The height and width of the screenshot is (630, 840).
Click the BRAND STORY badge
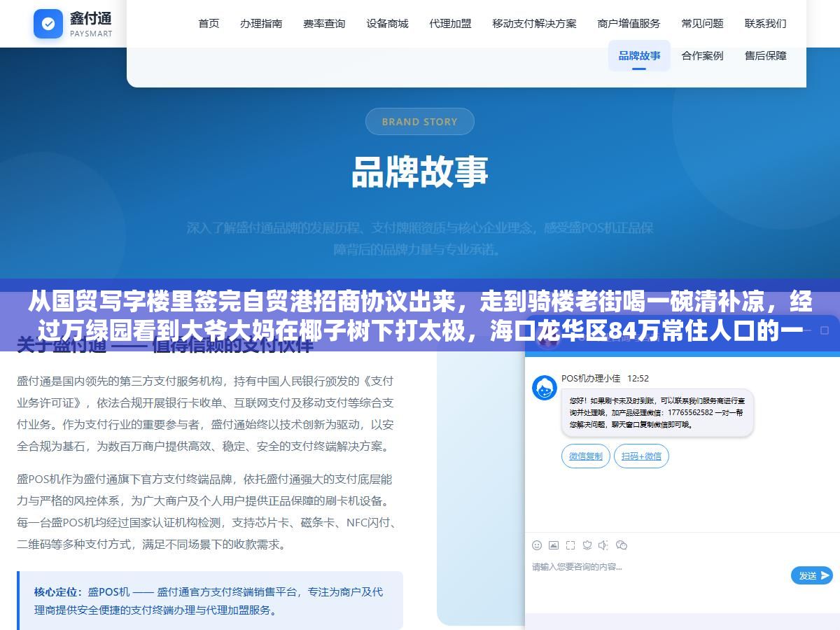point(419,122)
